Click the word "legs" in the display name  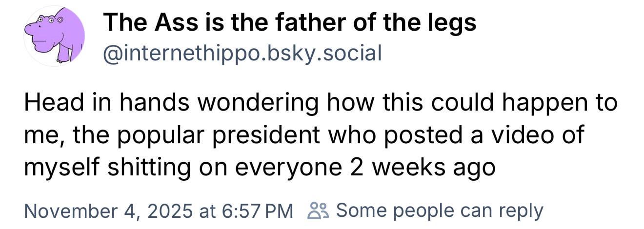[454, 22]
